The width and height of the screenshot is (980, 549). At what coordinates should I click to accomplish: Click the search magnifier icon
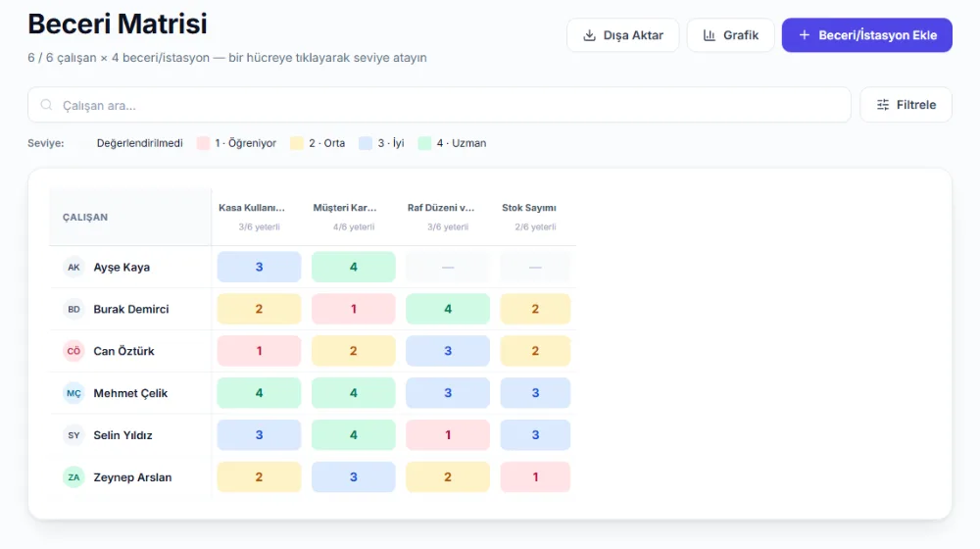(46, 105)
